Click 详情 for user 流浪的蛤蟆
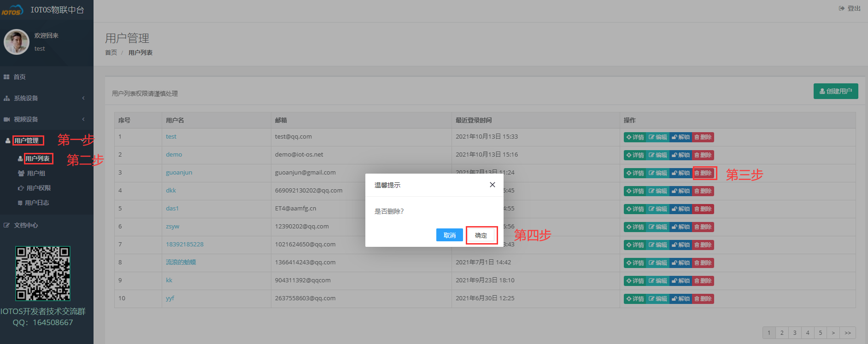868x344 pixels. point(635,263)
